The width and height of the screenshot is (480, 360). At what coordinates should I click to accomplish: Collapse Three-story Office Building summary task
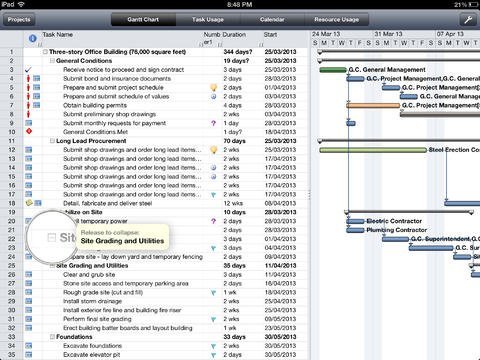45,52
